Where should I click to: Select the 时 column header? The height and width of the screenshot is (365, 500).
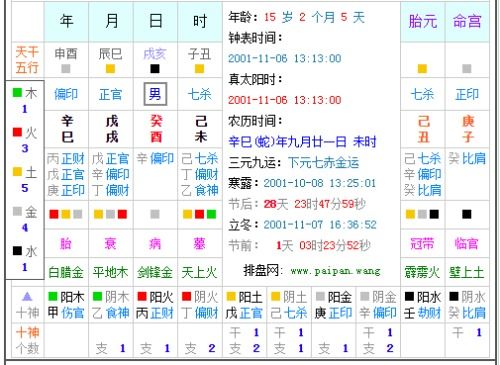coord(200,21)
